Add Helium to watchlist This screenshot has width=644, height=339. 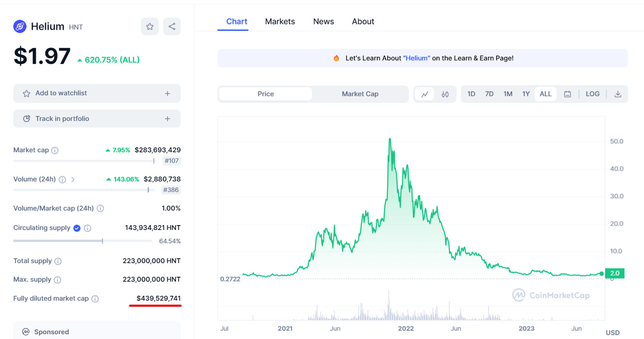pyautogui.click(x=97, y=94)
